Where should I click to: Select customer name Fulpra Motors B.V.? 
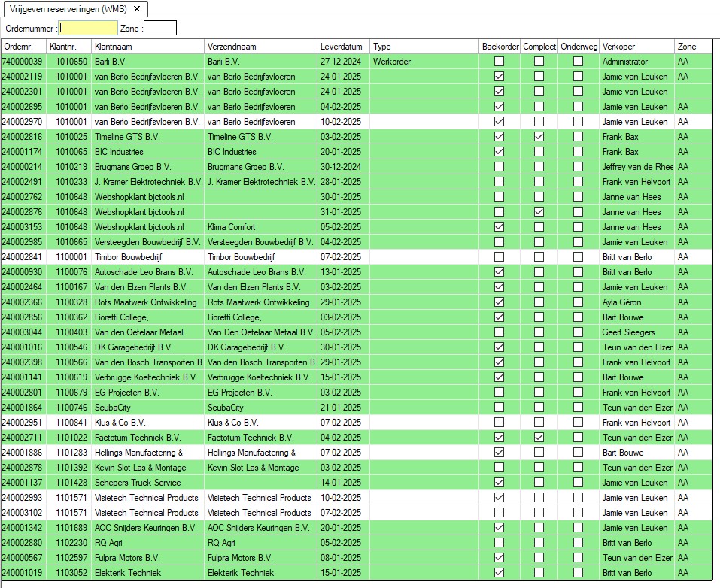point(127,558)
